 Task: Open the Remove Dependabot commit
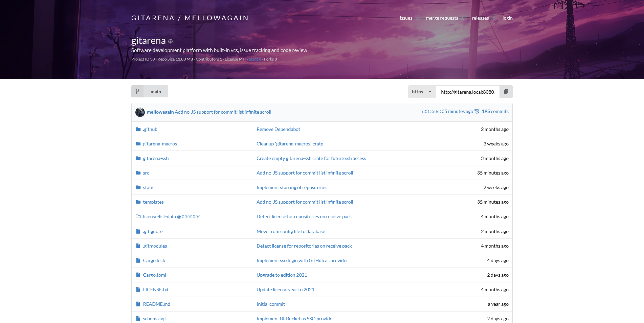tap(278, 129)
